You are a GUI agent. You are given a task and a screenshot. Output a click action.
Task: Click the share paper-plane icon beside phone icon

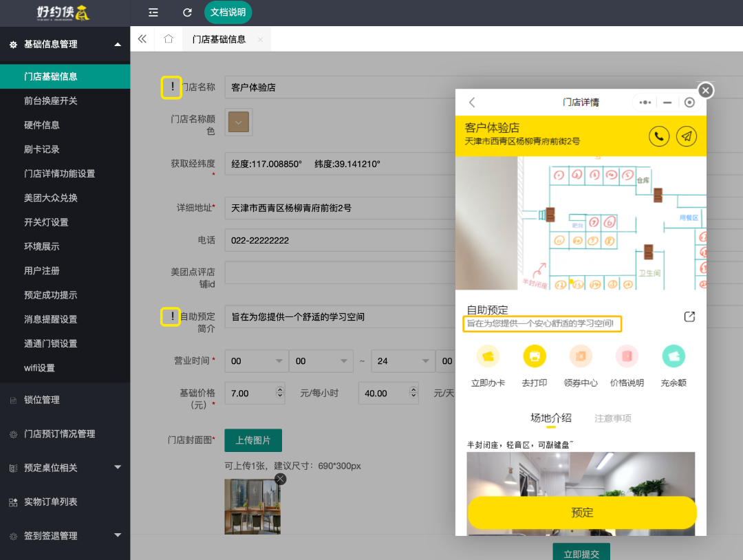(x=687, y=136)
